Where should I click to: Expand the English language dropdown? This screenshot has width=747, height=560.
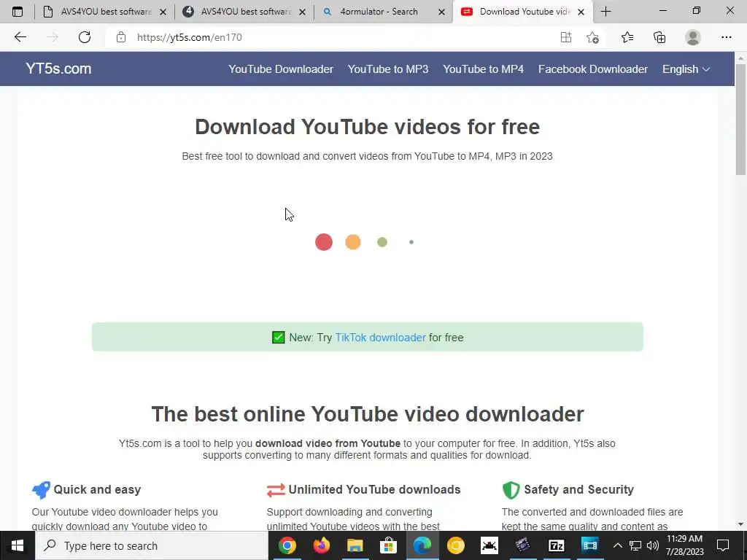[x=686, y=69]
